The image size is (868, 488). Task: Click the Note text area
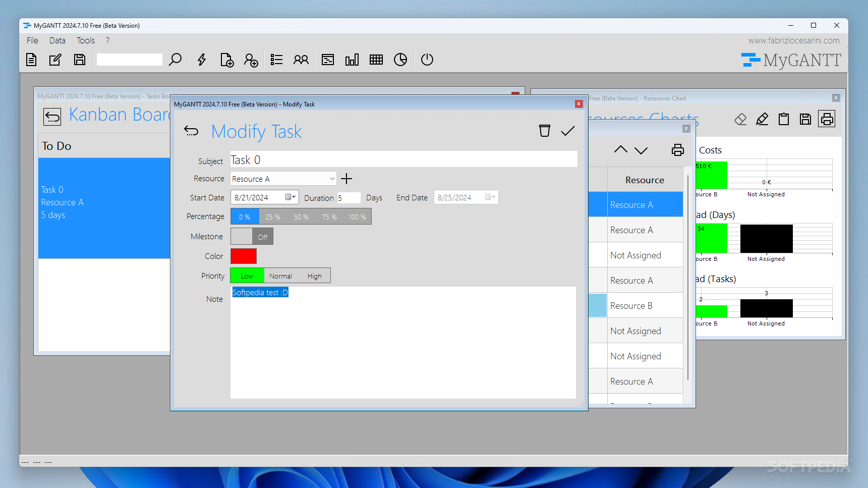pos(403,343)
